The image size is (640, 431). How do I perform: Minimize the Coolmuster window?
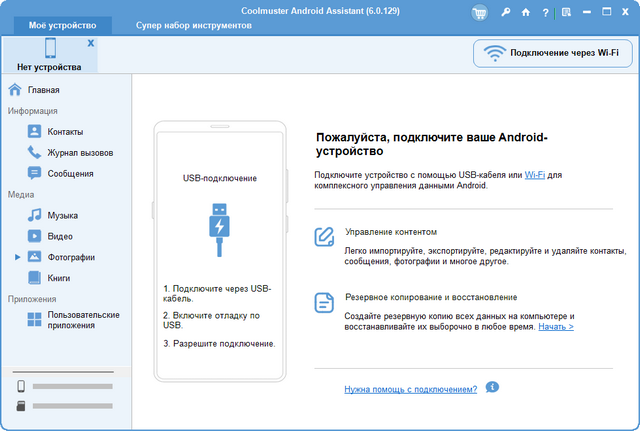click(x=587, y=12)
